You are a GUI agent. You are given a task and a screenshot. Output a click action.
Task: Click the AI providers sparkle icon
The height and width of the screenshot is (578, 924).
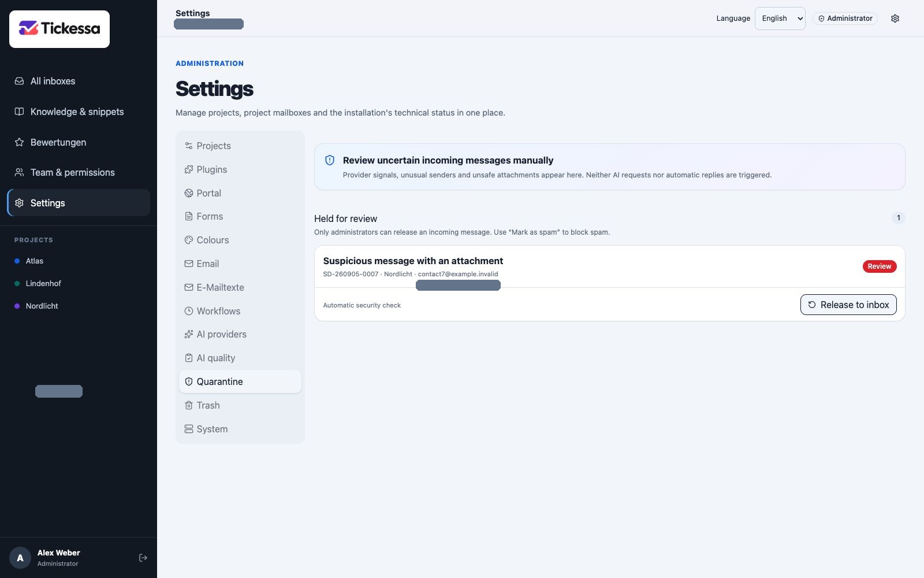pyautogui.click(x=189, y=334)
